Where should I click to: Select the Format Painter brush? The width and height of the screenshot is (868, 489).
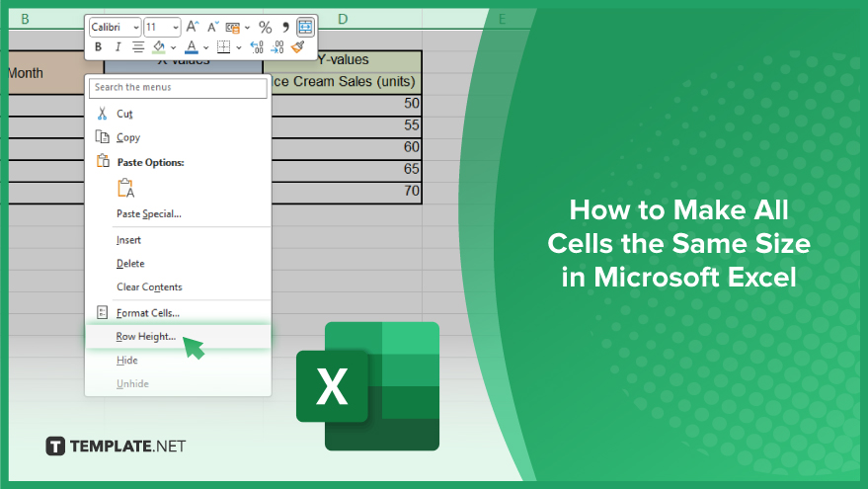(298, 47)
